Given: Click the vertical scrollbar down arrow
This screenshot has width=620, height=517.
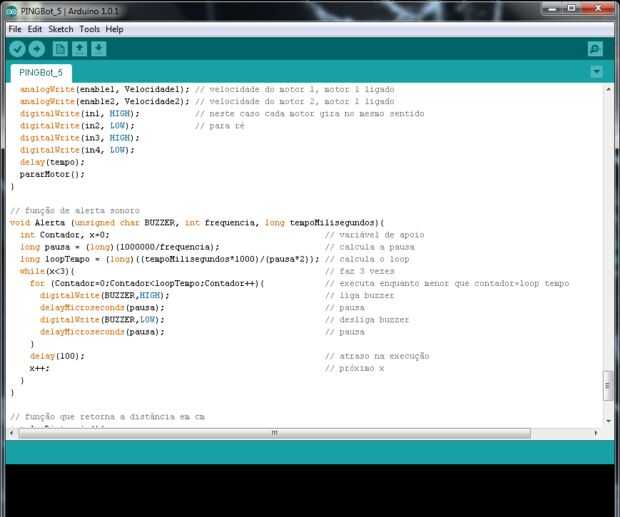Looking at the screenshot, I should point(608,421).
